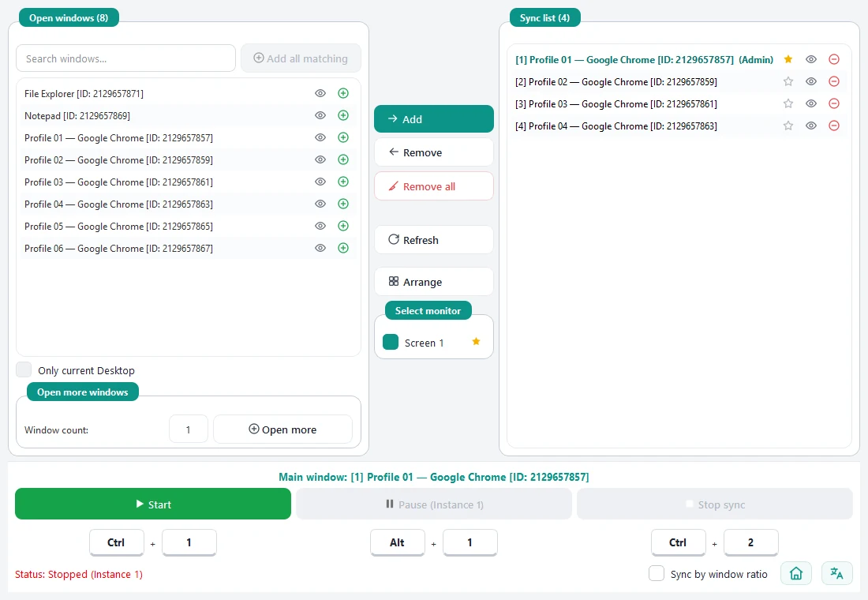Click the star next to Screen 1

[476, 341]
